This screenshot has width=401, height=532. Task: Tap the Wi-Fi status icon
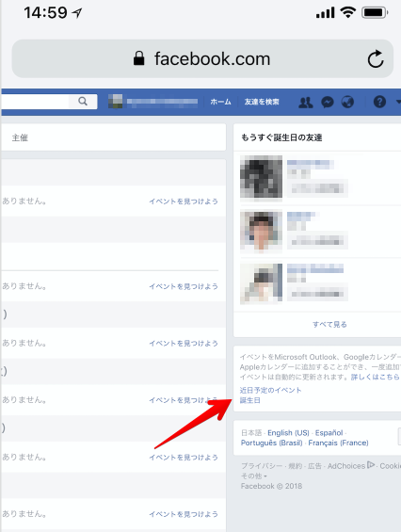tap(347, 12)
